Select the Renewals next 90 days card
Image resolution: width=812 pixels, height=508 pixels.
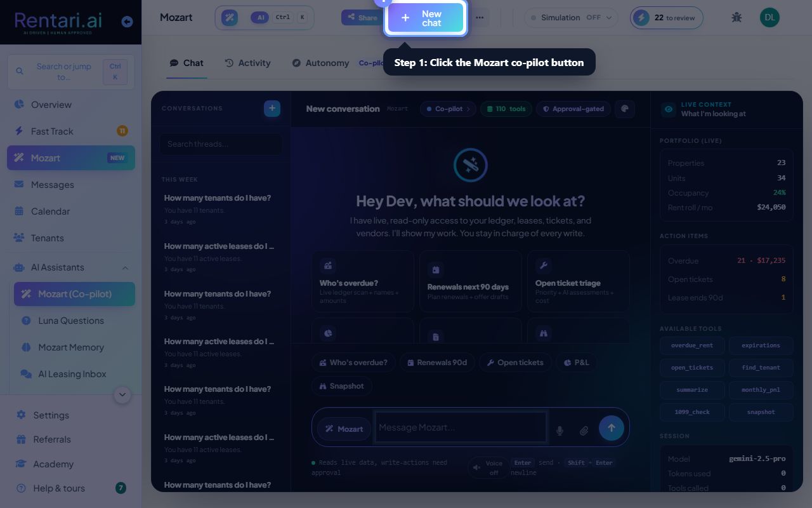[471, 281]
